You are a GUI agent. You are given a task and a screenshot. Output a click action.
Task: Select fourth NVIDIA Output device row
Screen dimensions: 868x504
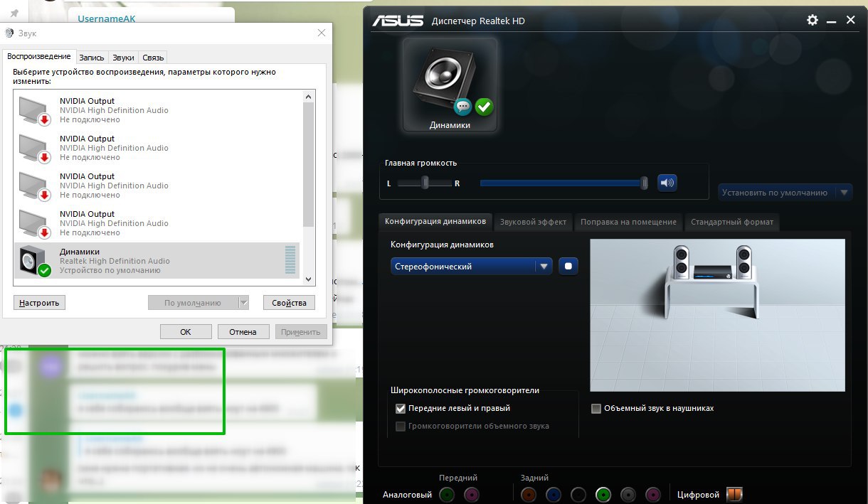tap(157, 223)
